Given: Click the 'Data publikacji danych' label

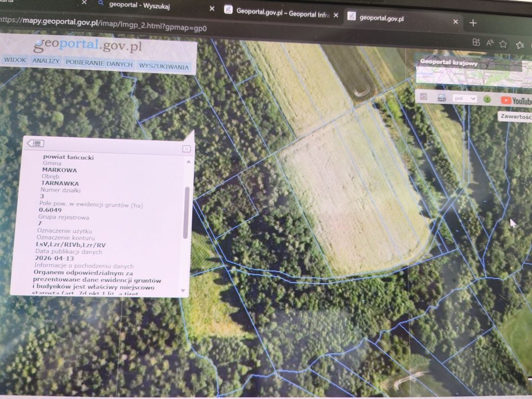Looking at the screenshot, I should tap(69, 252).
